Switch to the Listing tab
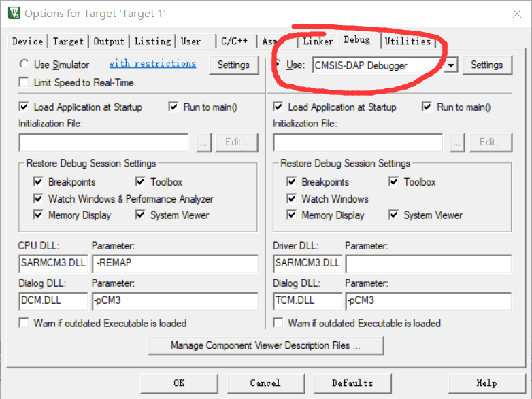The height and width of the screenshot is (399, 532). [x=152, y=41]
